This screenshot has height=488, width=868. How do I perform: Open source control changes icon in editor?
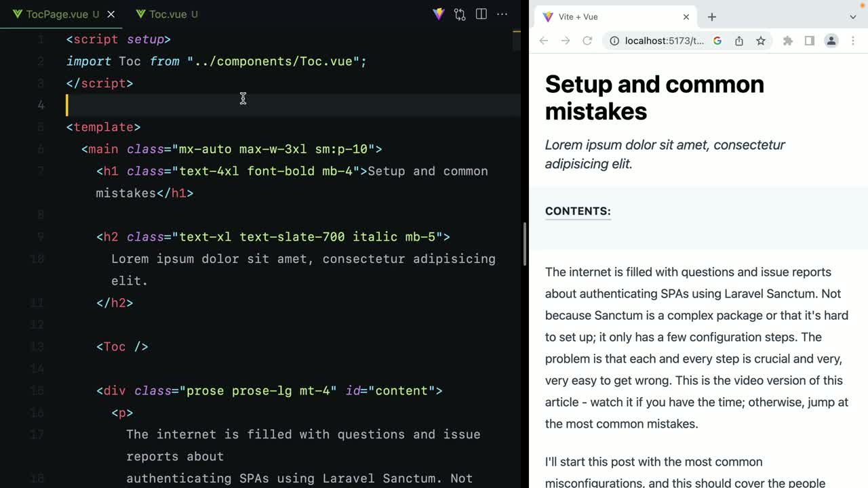(x=460, y=14)
